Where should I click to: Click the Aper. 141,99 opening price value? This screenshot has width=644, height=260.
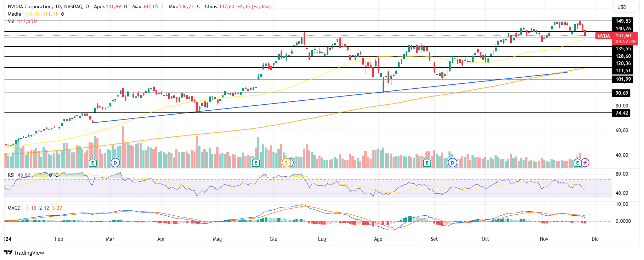click(113, 6)
